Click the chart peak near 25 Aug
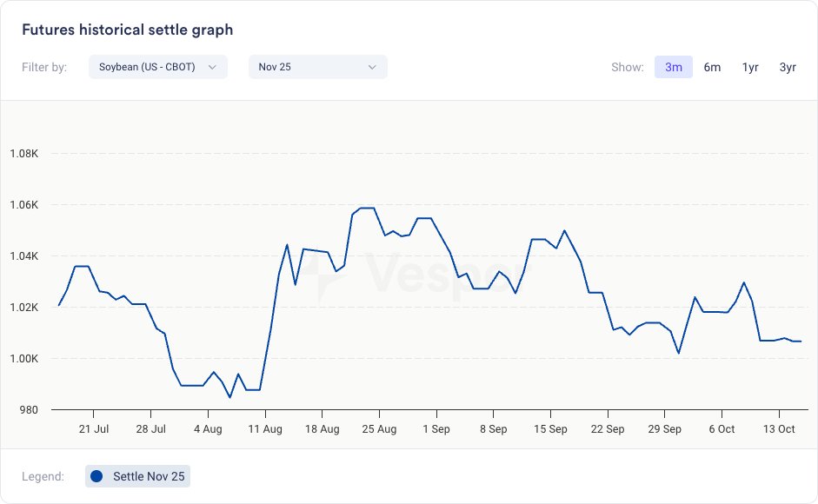Screen dimensions: 818x504 click(366, 208)
